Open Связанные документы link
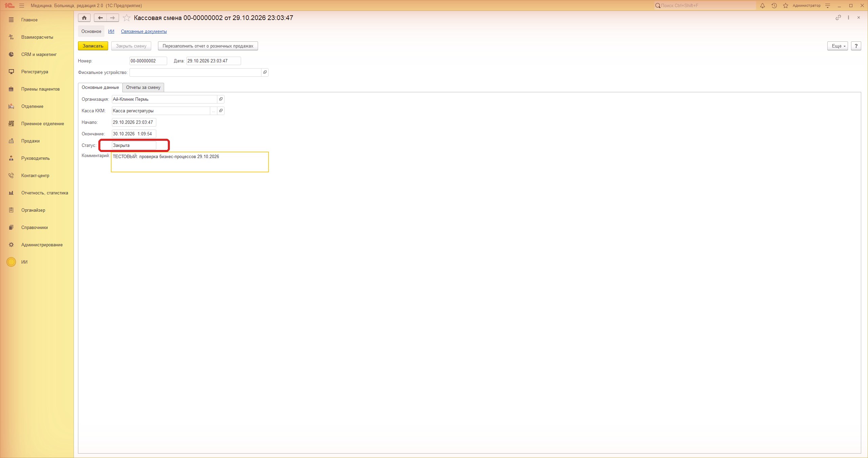This screenshot has width=868, height=458. [144, 31]
